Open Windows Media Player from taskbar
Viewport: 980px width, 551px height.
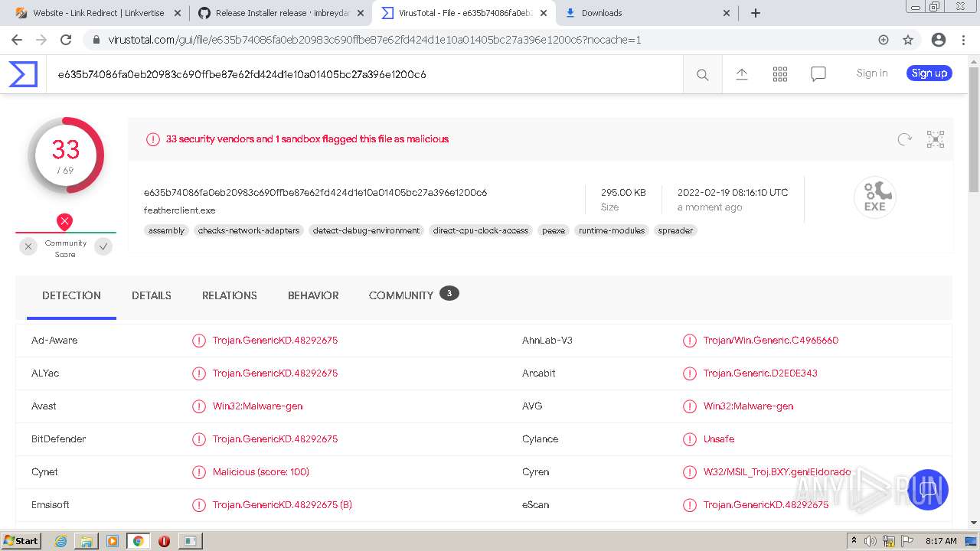coord(113,541)
